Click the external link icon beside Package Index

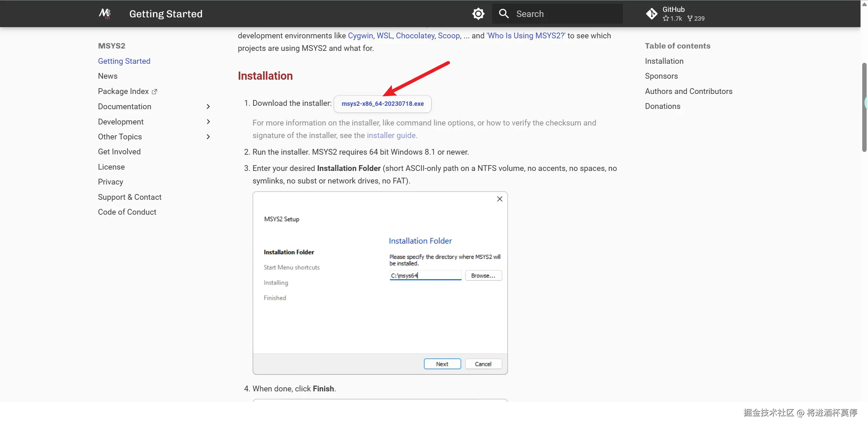[155, 92]
